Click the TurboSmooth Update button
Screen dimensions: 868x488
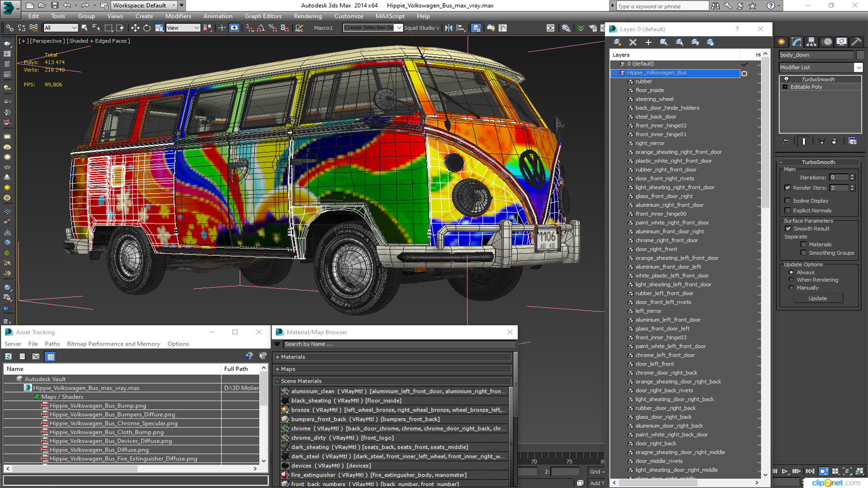pyautogui.click(x=817, y=298)
